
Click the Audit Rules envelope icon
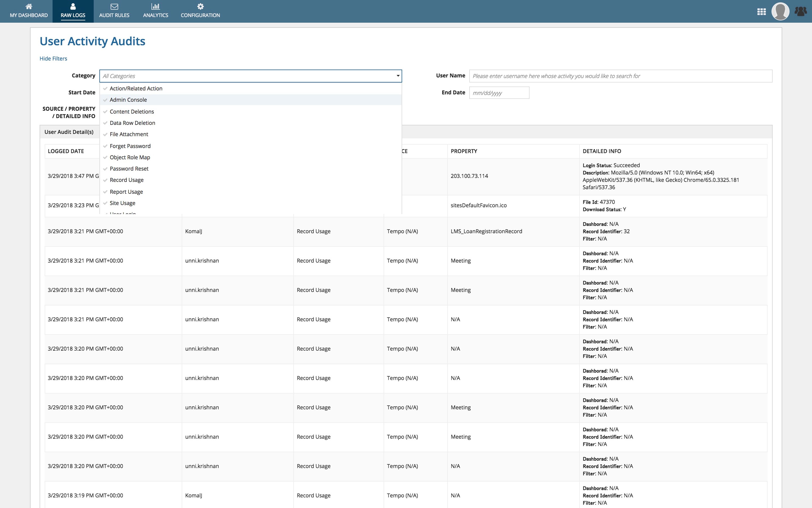[114, 6]
